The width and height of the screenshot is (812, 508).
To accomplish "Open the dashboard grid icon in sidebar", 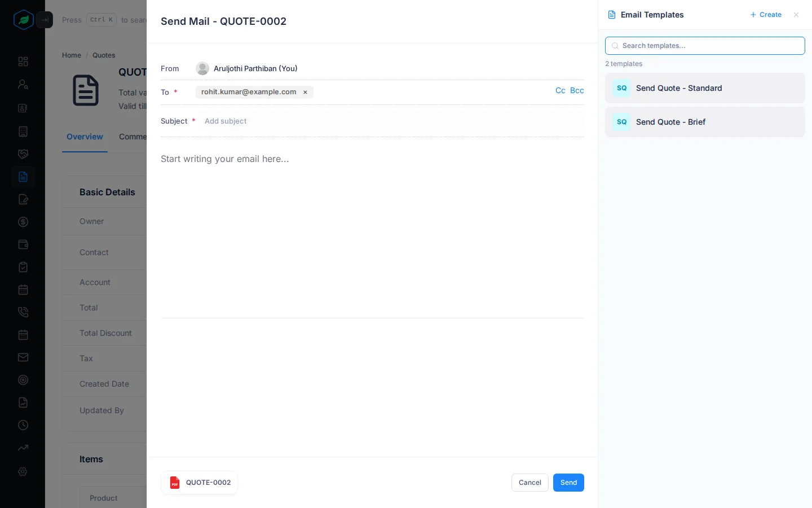I will point(23,62).
